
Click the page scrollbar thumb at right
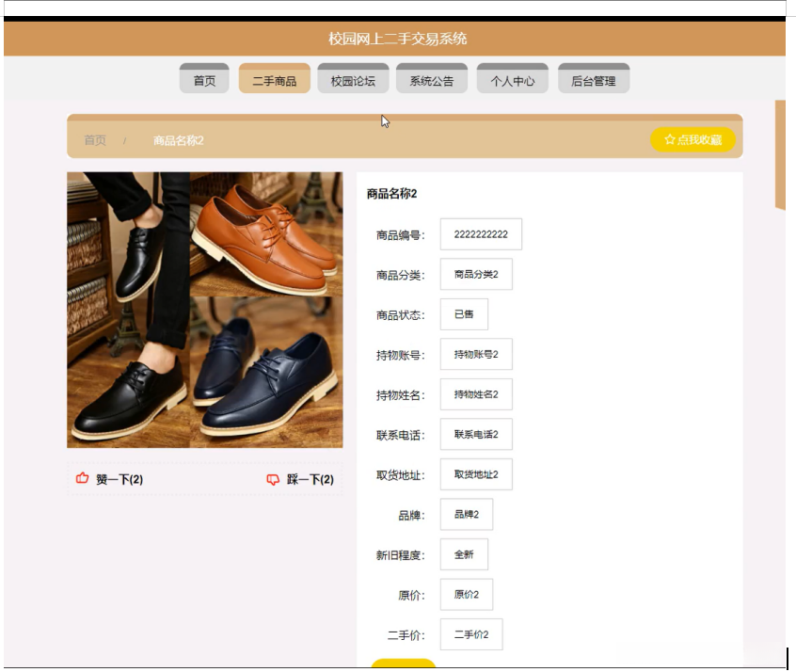pyautogui.click(x=780, y=155)
